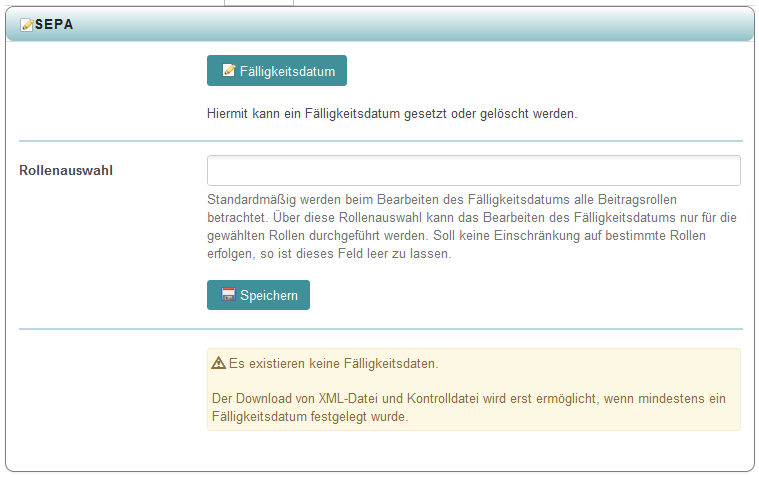Screen dimensions: 759x477
Task: Click the divider line below the Speichern button
Action: 380,328
